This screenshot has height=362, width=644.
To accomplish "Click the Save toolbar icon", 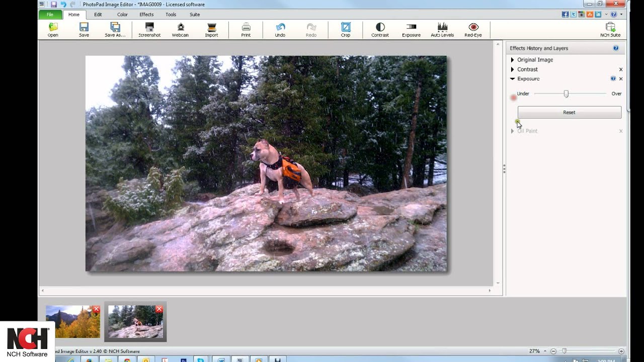I will [84, 30].
